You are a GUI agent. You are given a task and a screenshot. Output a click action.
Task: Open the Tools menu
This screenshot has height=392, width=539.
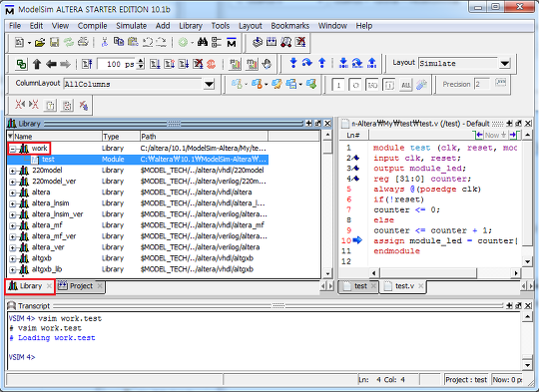pyautogui.click(x=221, y=26)
